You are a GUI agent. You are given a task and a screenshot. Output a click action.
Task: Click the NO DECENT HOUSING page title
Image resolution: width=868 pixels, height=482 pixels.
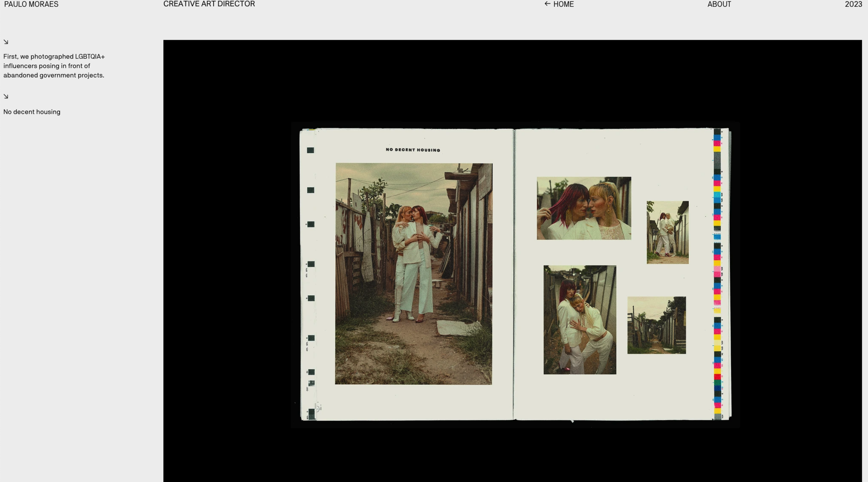[x=413, y=150]
